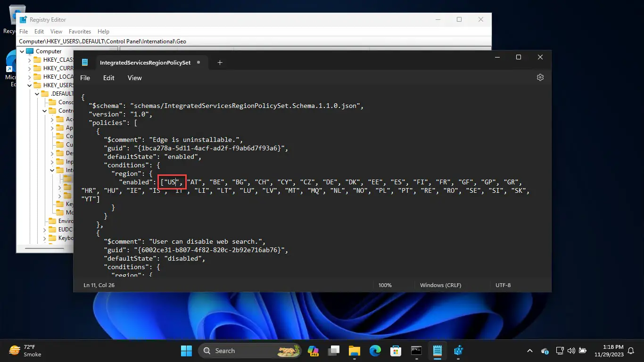Viewport: 644px width, 362px height.
Task: Click the "AT" region code in the text
Action: (x=194, y=182)
